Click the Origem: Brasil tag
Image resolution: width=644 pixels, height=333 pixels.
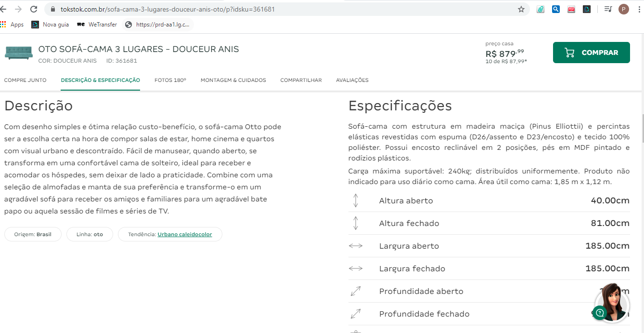click(x=33, y=234)
